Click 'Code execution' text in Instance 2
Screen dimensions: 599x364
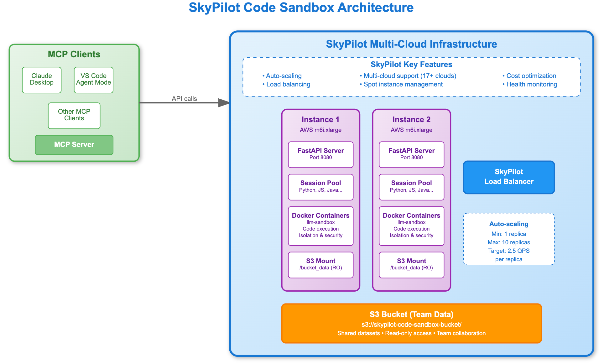pyautogui.click(x=411, y=229)
